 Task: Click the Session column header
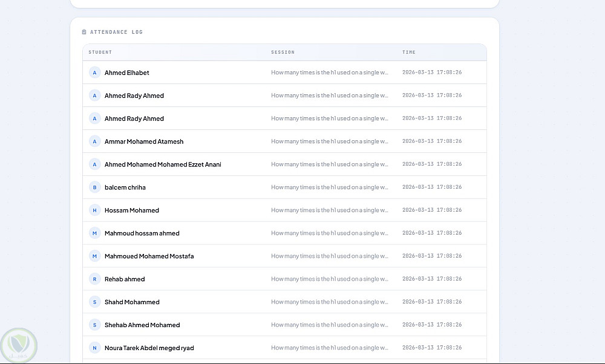tap(283, 53)
